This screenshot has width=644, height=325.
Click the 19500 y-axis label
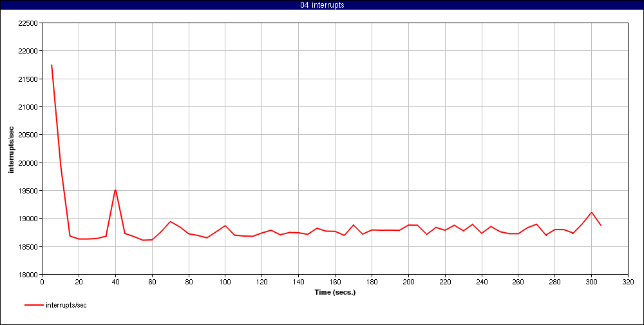[x=28, y=191]
